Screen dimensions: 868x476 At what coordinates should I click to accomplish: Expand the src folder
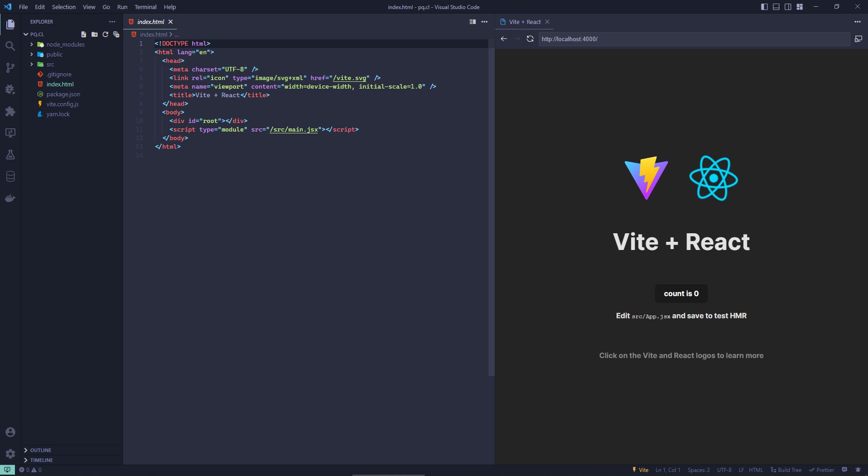[50, 64]
